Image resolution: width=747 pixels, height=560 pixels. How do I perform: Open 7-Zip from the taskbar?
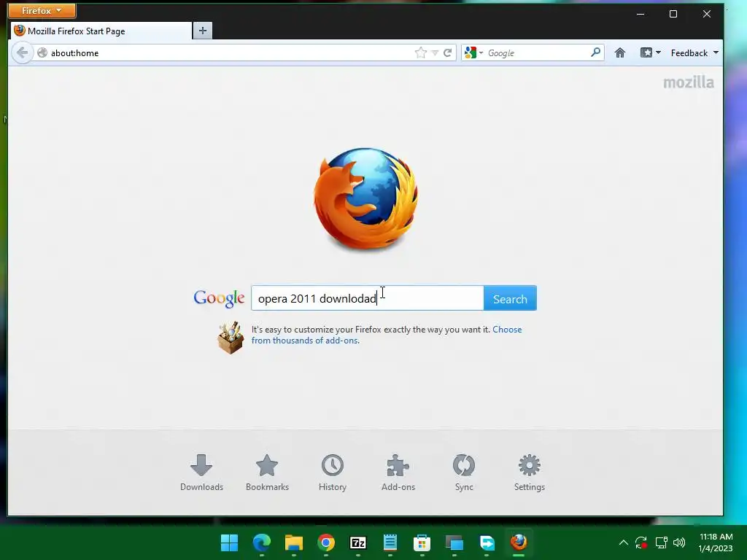(357, 542)
